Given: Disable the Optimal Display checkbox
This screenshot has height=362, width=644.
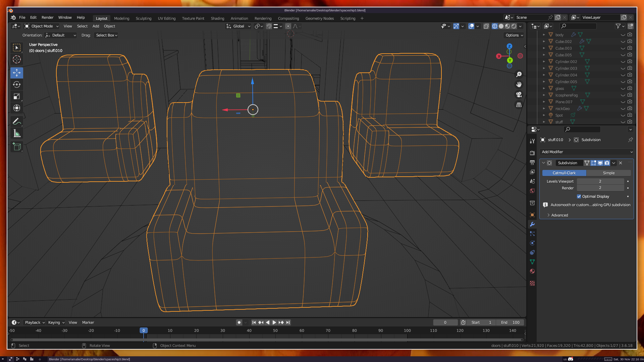Looking at the screenshot, I should coord(579,196).
